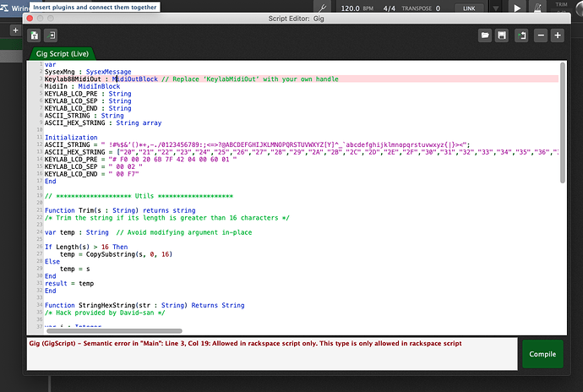Click the bracket icon beside the lock
583x392 pixels.
click(x=53, y=35)
